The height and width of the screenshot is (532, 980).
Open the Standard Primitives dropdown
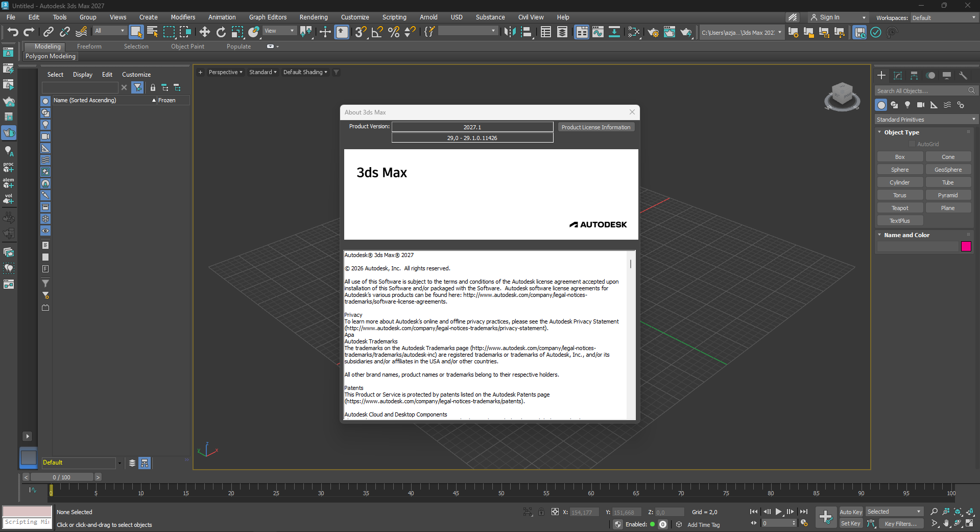926,120
